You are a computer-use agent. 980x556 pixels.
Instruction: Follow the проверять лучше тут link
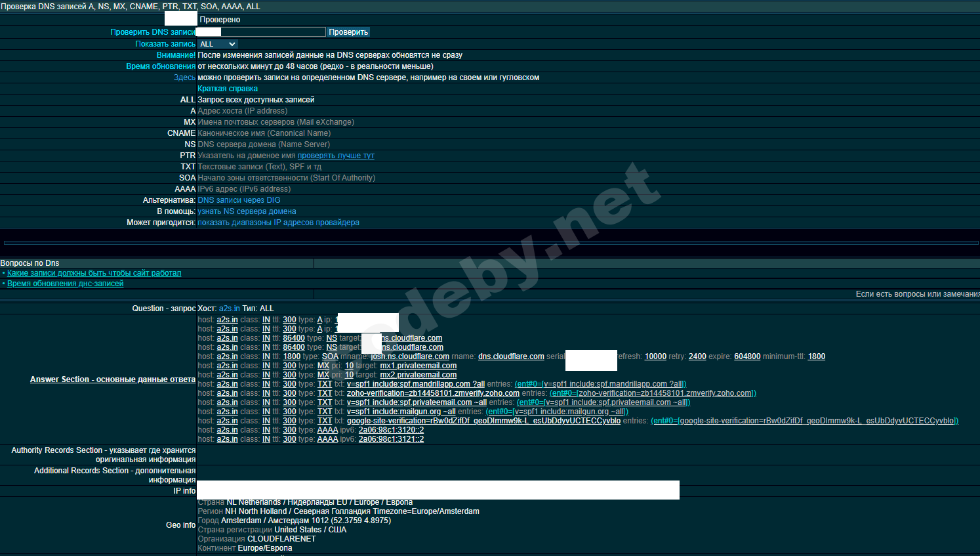pyautogui.click(x=336, y=156)
